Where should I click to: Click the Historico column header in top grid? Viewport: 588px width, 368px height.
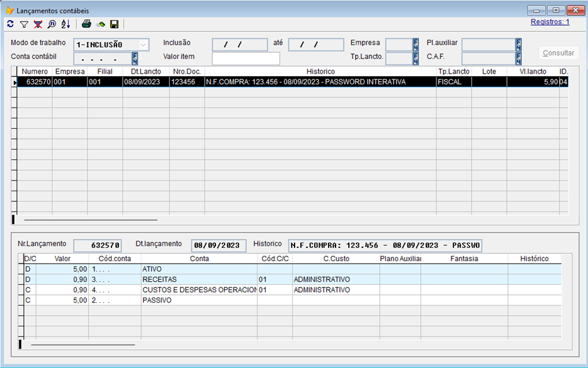pos(320,72)
